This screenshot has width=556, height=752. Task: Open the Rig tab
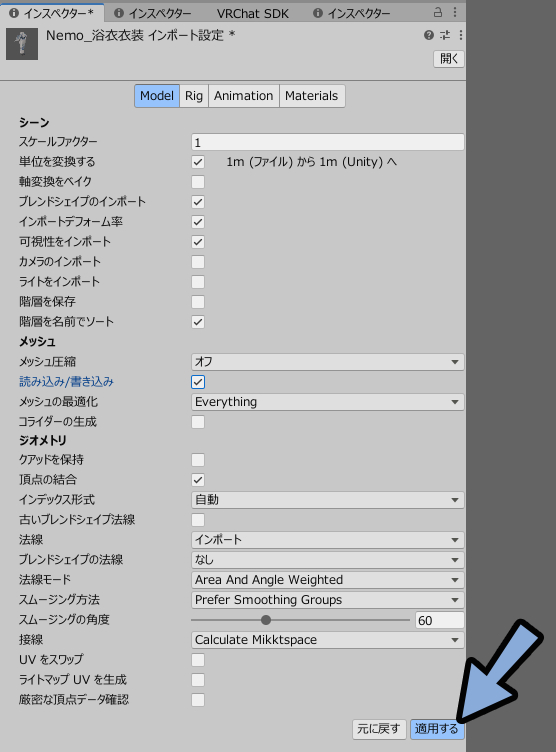pyautogui.click(x=194, y=96)
